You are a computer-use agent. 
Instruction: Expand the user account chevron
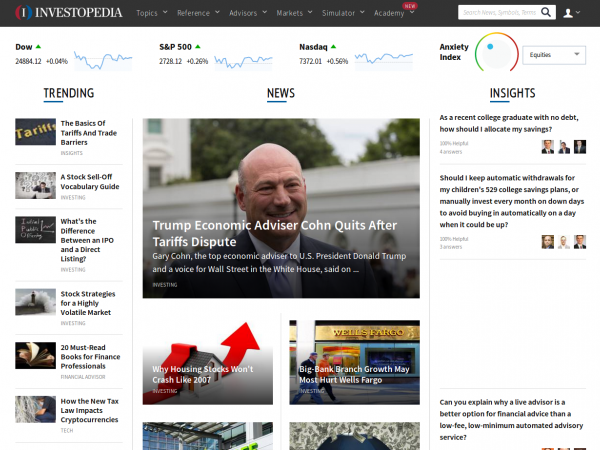578,13
